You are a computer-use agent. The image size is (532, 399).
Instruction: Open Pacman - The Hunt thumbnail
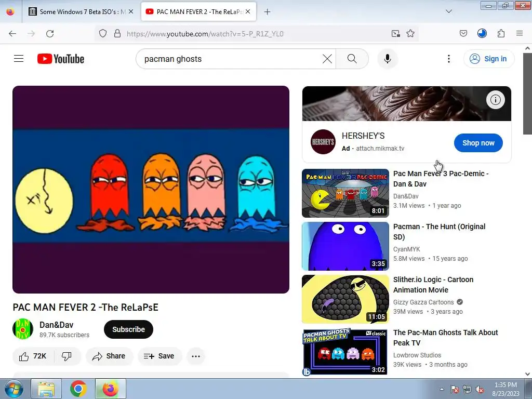(345, 246)
